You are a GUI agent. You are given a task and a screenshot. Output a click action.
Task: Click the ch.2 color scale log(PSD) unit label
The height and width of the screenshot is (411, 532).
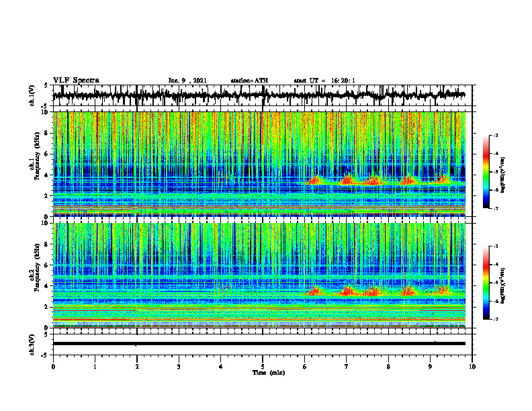(x=504, y=286)
